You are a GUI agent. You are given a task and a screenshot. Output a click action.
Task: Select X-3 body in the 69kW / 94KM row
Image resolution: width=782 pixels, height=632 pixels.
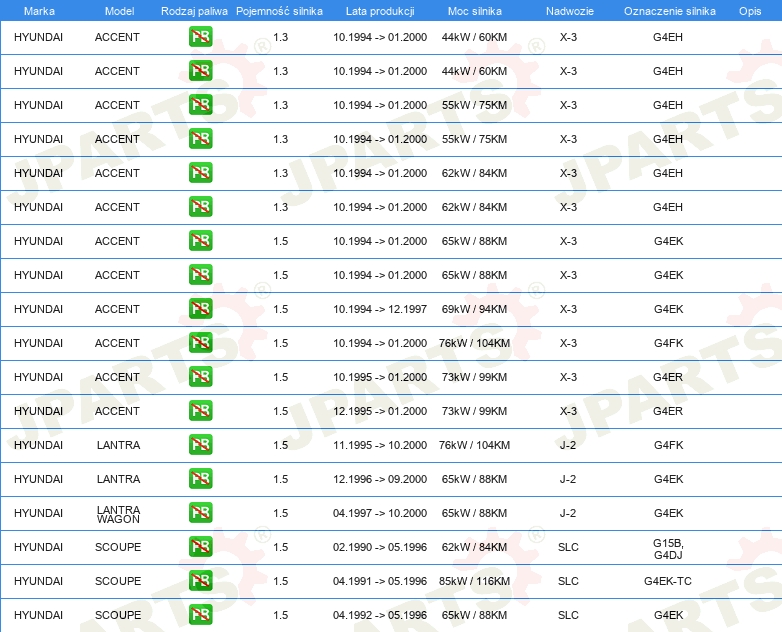coord(568,309)
